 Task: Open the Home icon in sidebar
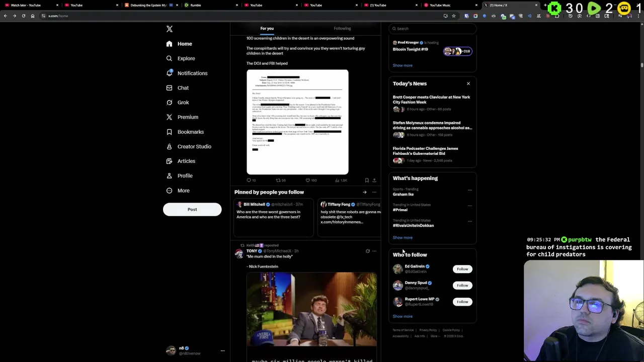[170, 44]
